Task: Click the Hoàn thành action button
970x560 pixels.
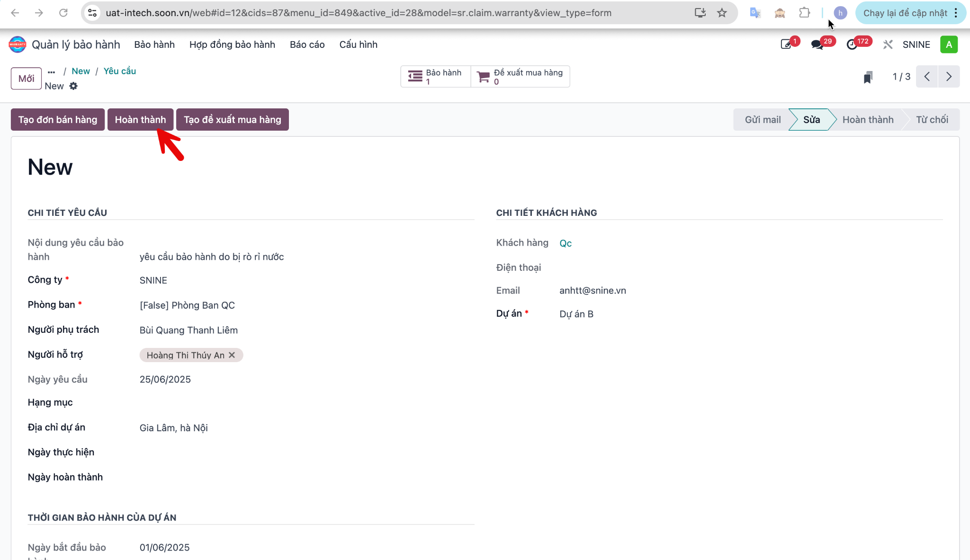Action: point(140,120)
